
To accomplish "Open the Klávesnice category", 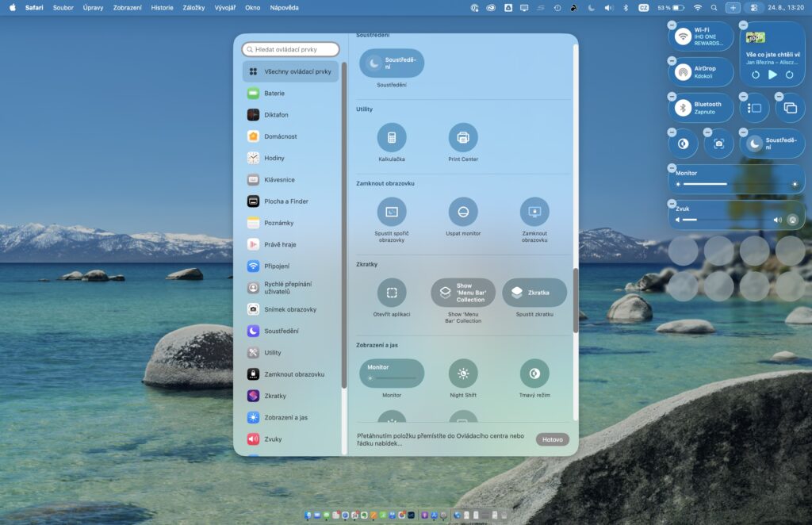I will click(x=290, y=180).
